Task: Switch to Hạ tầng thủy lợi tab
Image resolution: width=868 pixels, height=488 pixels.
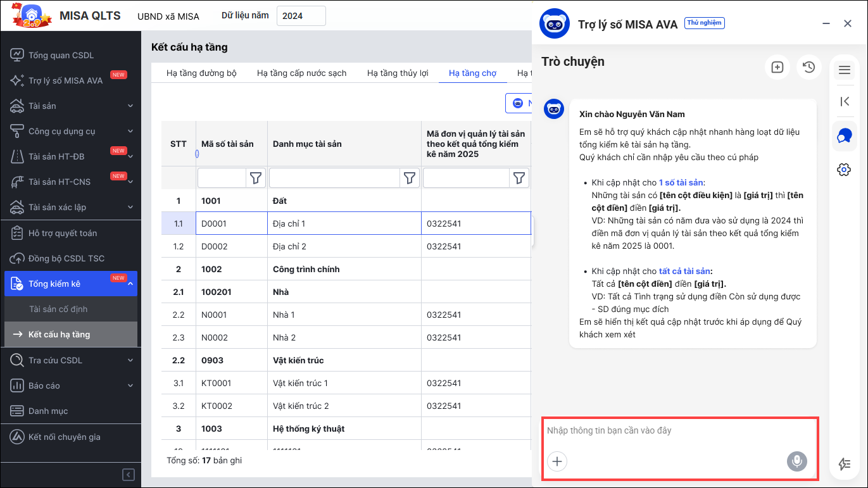Action: pos(398,73)
